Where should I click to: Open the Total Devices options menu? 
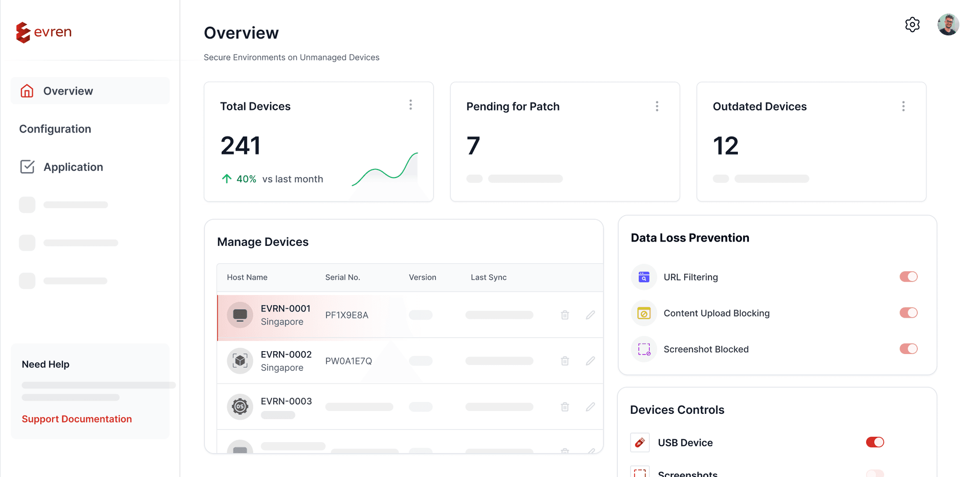pos(411,105)
